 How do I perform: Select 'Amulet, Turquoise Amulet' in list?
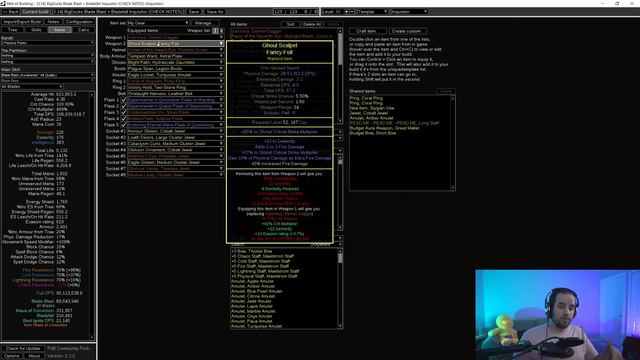point(256,326)
